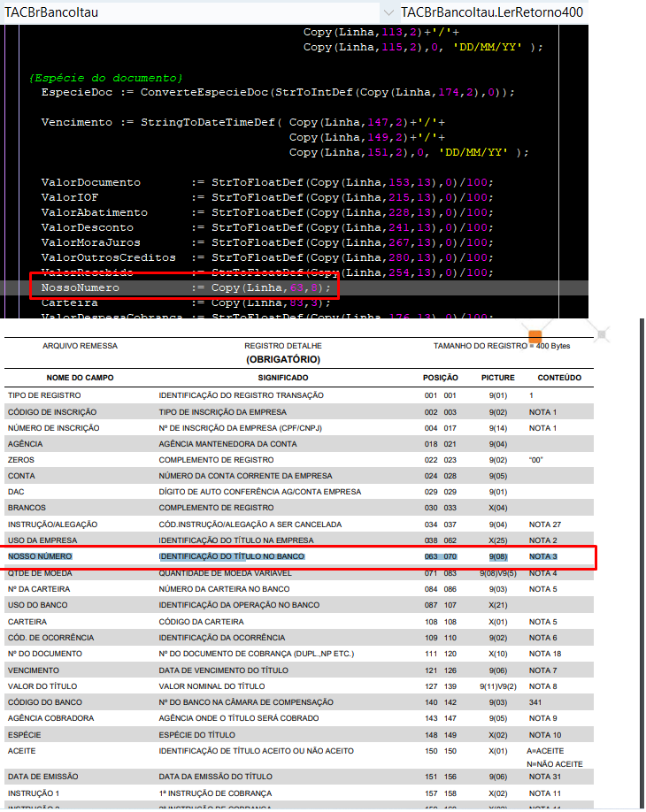Click the USO DA EMPRESA field name
Screen dimensions: 646x812
click(x=42, y=540)
